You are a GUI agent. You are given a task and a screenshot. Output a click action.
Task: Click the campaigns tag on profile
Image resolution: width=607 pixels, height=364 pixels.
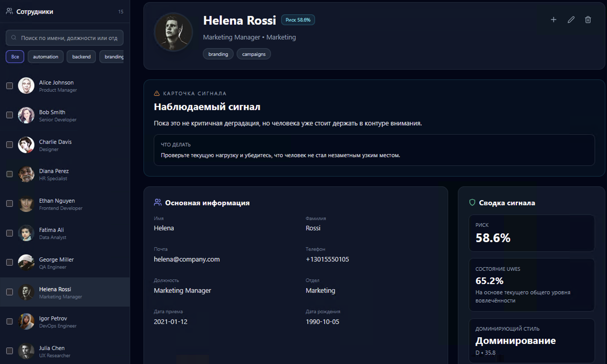(254, 54)
